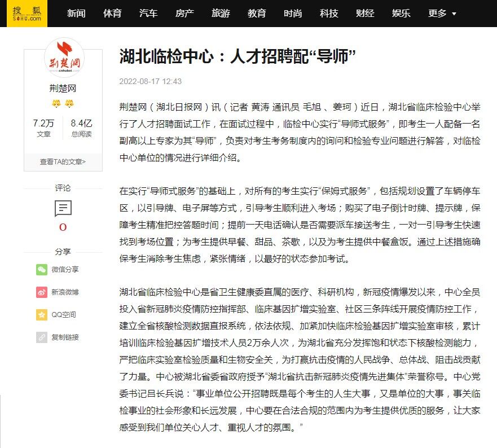
Task: Click the Sina Weibo icon
Action: [42, 292]
